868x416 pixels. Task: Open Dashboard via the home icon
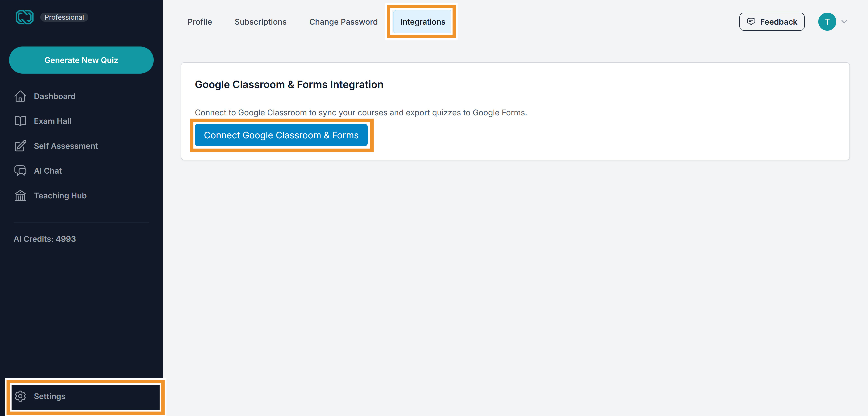(20, 96)
